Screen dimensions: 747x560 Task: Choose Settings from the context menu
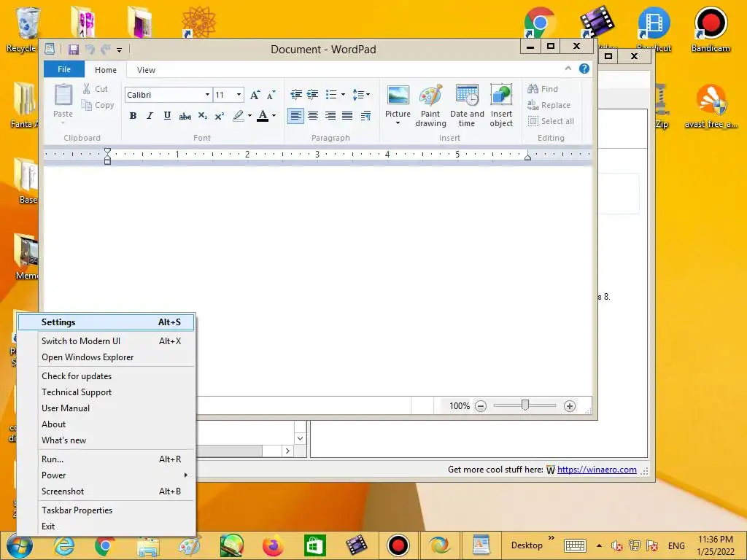(107, 322)
